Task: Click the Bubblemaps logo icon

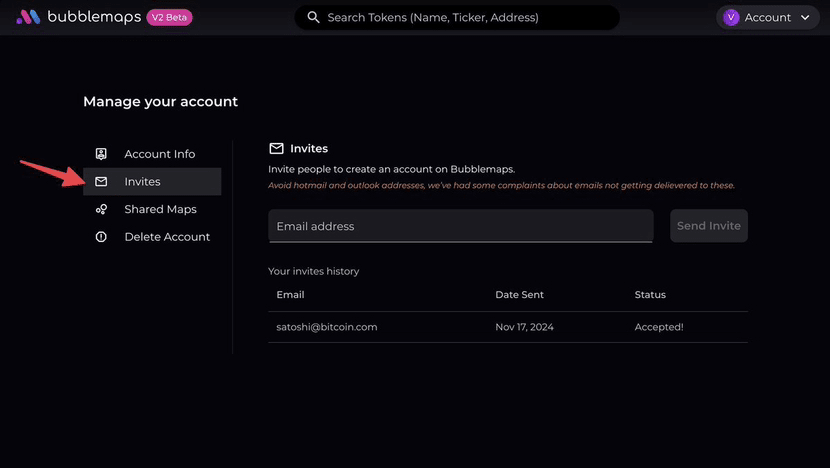Action: coord(28,17)
